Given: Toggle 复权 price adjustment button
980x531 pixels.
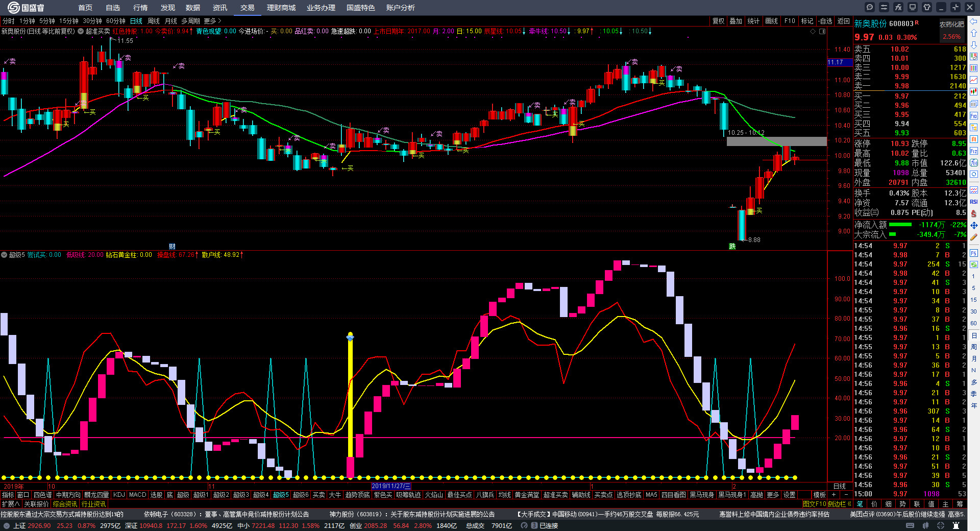Looking at the screenshot, I should tap(719, 21).
